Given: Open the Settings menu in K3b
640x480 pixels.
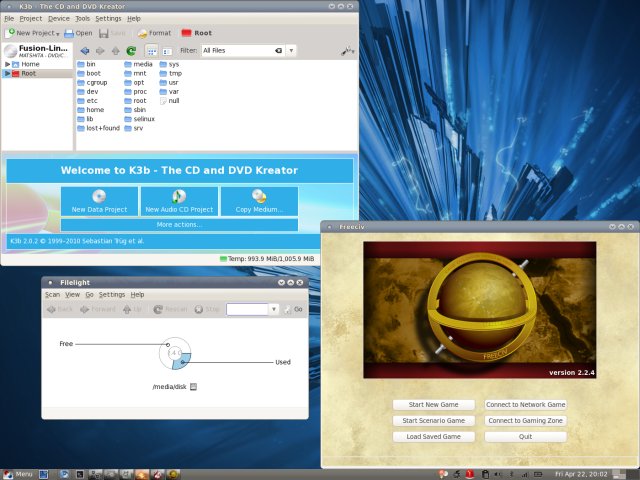Looking at the screenshot, I should [108, 18].
